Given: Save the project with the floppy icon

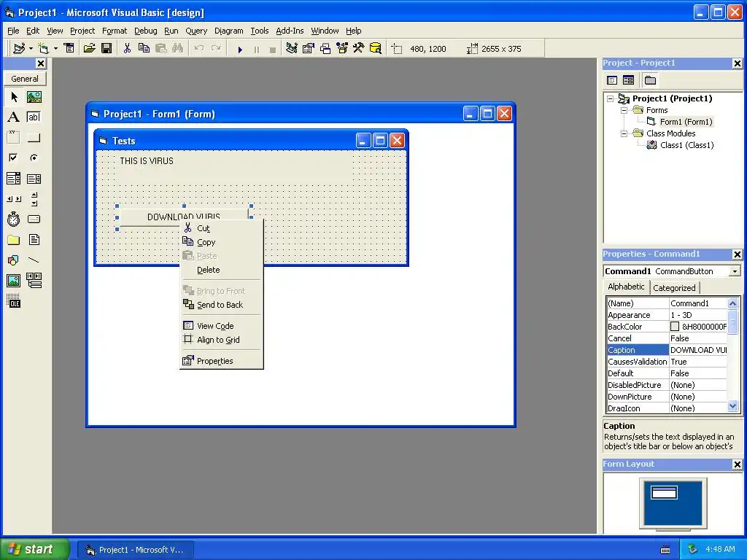Looking at the screenshot, I should (107, 49).
